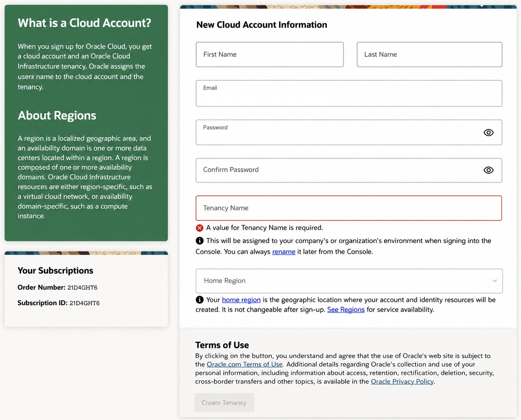Click the 'Terms of Use' heading
The width and height of the screenshot is (521, 420).
pos(222,345)
